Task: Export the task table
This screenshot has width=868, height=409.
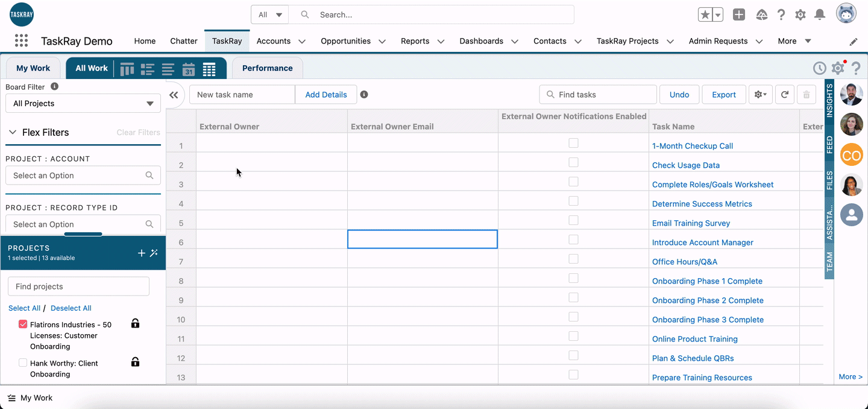Action: pos(724,95)
